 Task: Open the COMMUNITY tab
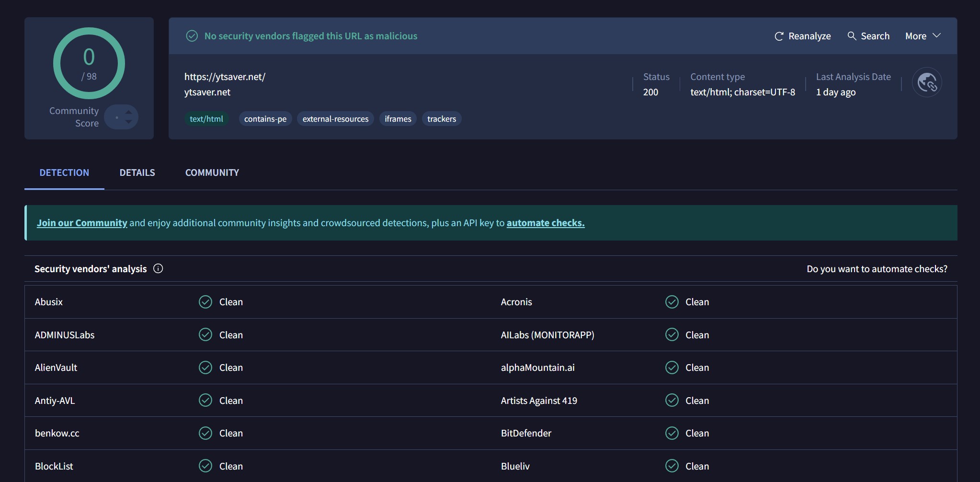coord(212,172)
